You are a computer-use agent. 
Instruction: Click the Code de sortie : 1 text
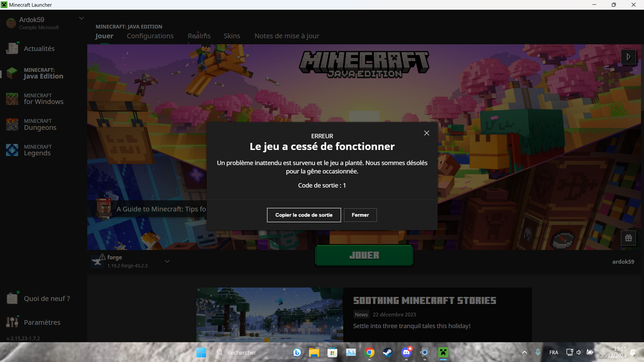pyautogui.click(x=322, y=186)
